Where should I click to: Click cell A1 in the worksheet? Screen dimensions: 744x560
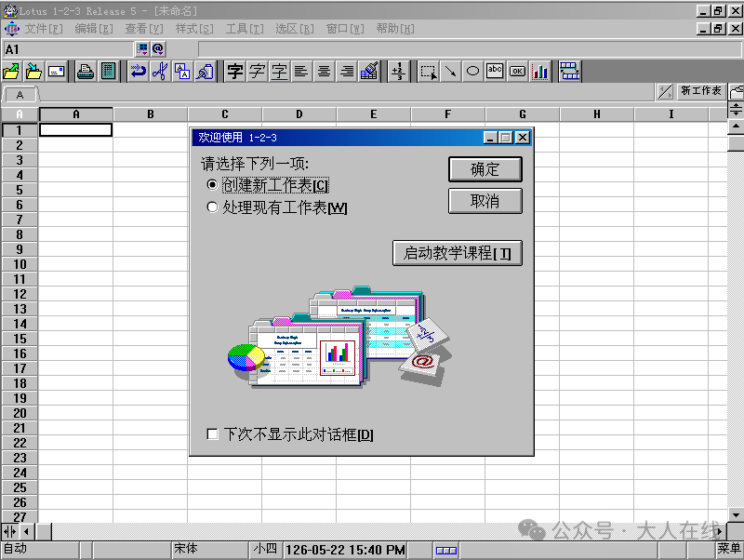pos(76,130)
